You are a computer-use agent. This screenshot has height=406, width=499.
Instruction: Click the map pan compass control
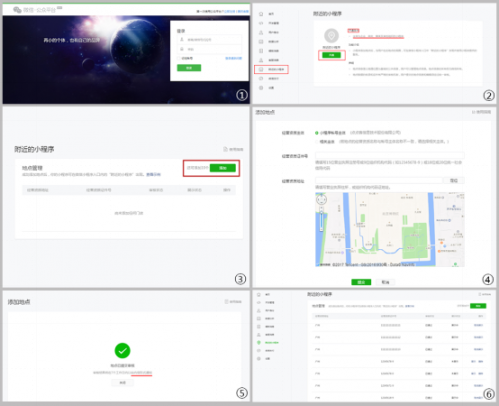(x=321, y=199)
